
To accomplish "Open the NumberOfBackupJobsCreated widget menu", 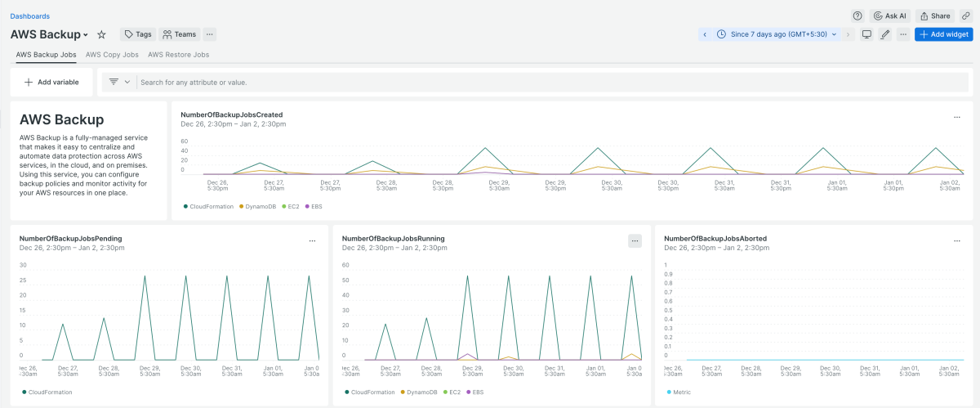I will pyautogui.click(x=957, y=117).
